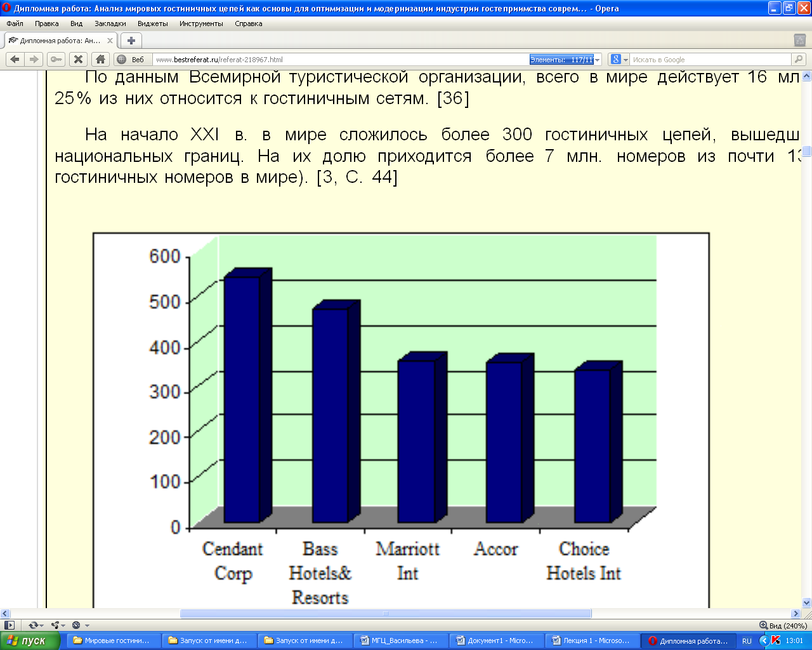Open the Opera Turbo icon in status bar
The width and height of the screenshot is (812, 650).
76,625
